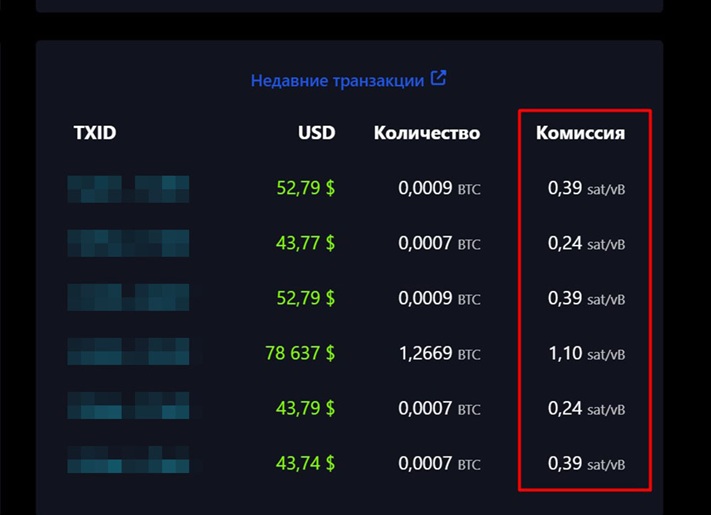Open the blurred TXID in the 43,79 $ row

pos(128,405)
